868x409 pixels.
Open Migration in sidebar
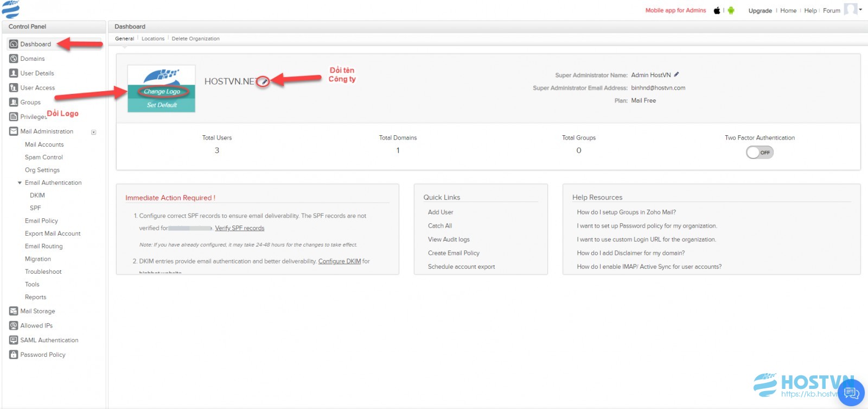[x=38, y=259]
